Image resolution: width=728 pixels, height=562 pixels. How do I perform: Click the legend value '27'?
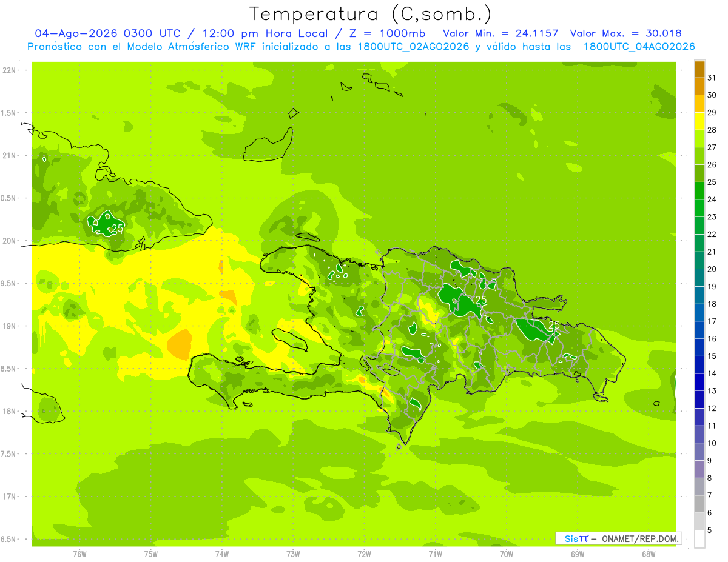click(712, 147)
